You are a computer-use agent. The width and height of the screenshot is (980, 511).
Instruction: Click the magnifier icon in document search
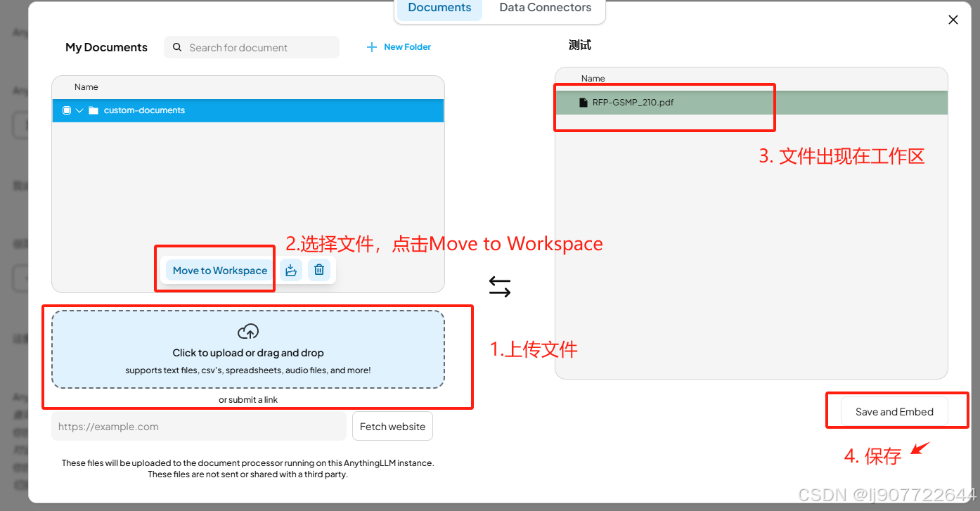coord(177,47)
